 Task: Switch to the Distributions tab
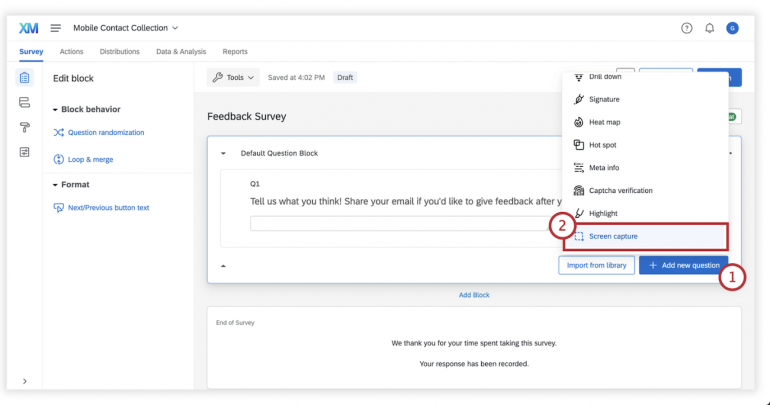[x=119, y=51]
